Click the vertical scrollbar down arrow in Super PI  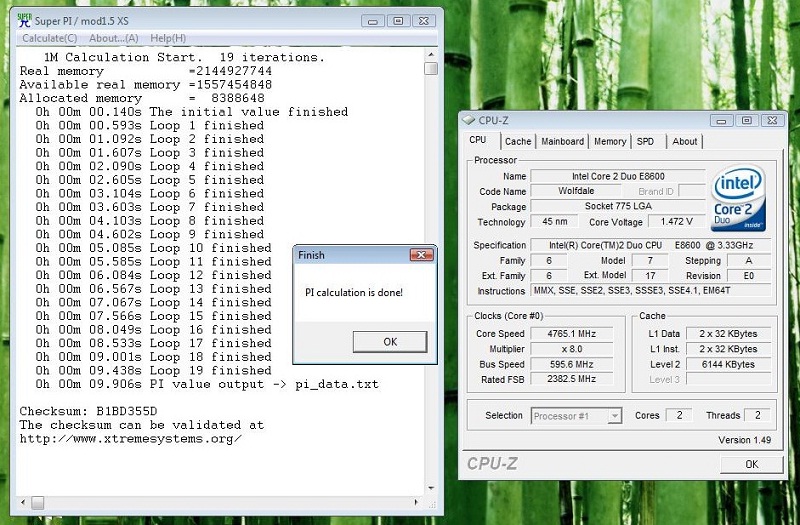point(431,488)
